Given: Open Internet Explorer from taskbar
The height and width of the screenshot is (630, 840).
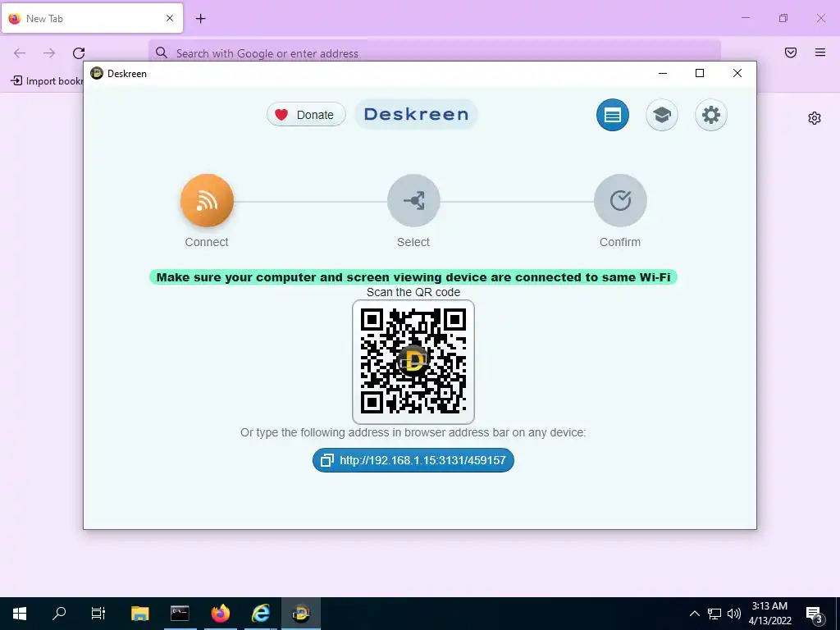Looking at the screenshot, I should [261, 614].
